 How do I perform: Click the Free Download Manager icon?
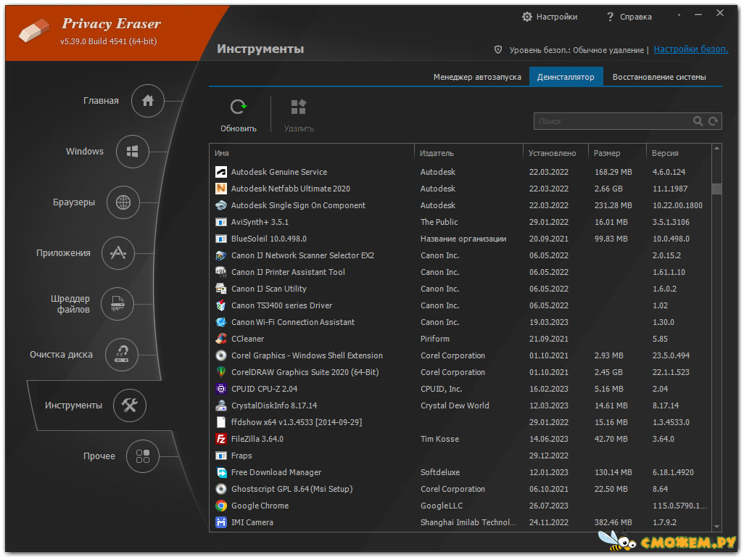[221, 472]
